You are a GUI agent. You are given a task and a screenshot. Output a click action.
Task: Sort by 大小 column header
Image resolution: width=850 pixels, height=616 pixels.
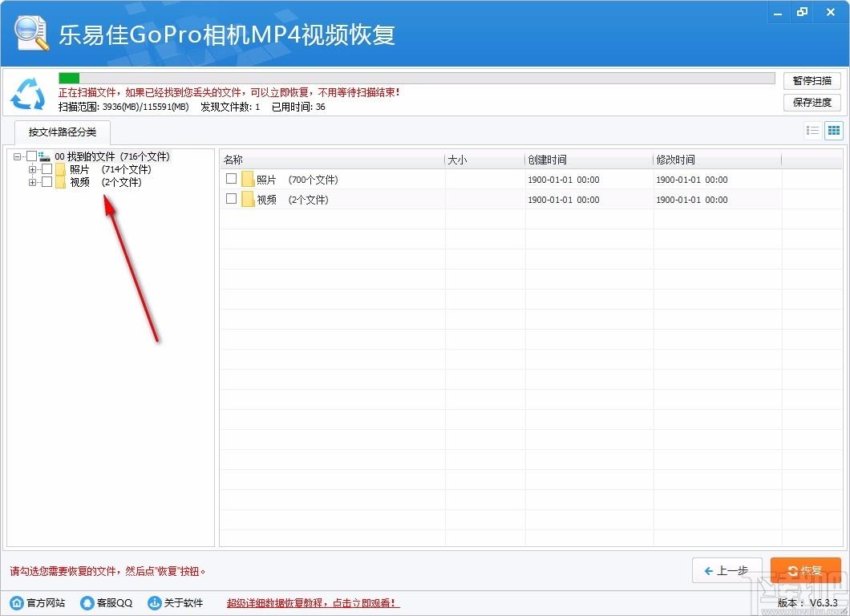pyautogui.click(x=484, y=160)
